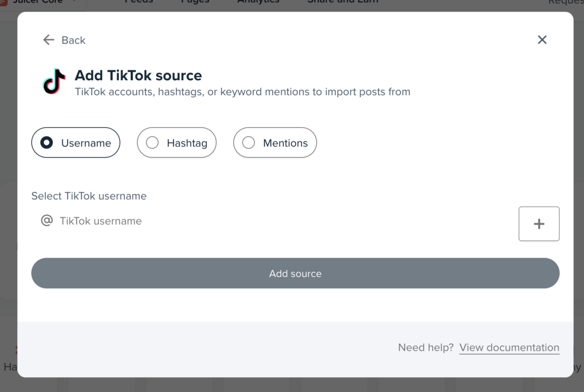Open the View documentation link

click(x=509, y=347)
